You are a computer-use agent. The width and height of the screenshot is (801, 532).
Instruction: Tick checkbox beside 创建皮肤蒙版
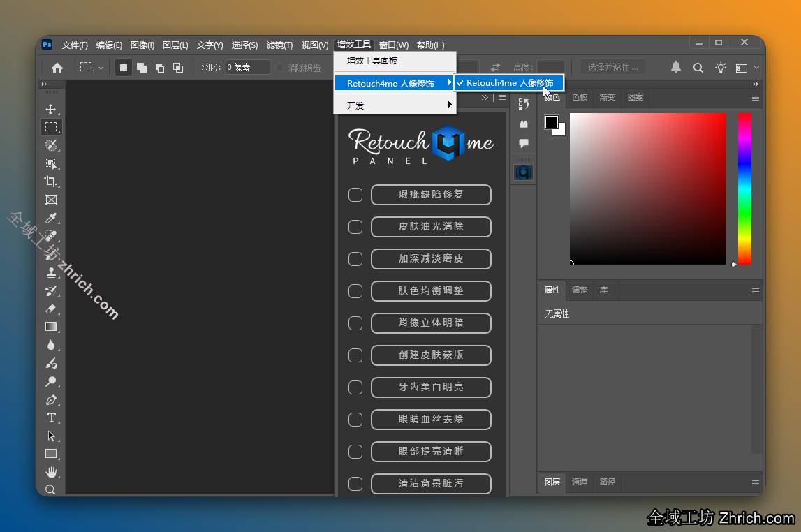pos(355,355)
